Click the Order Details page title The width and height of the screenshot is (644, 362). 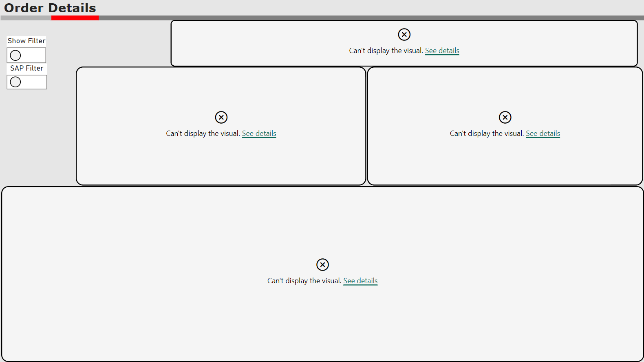50,8
